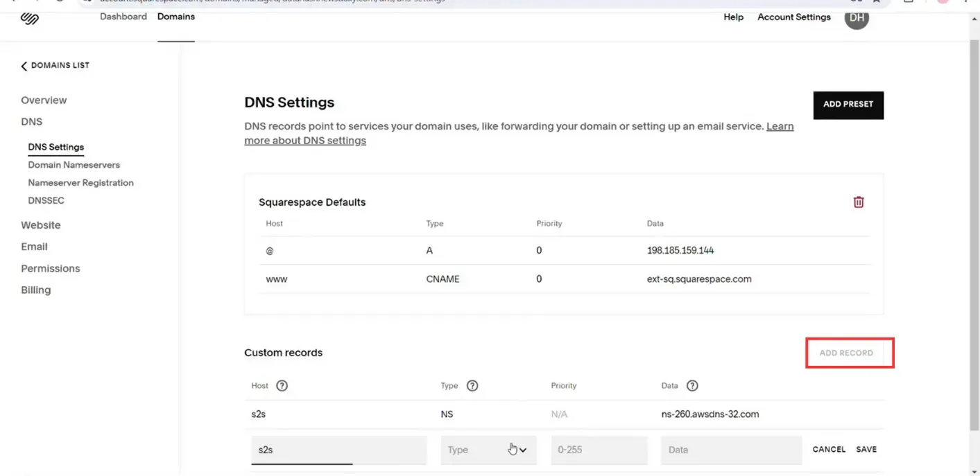The image size is (980, 476).
Task: Open Permissions in the sidebar
Action: pyautogui.click(x=51, y=269)
